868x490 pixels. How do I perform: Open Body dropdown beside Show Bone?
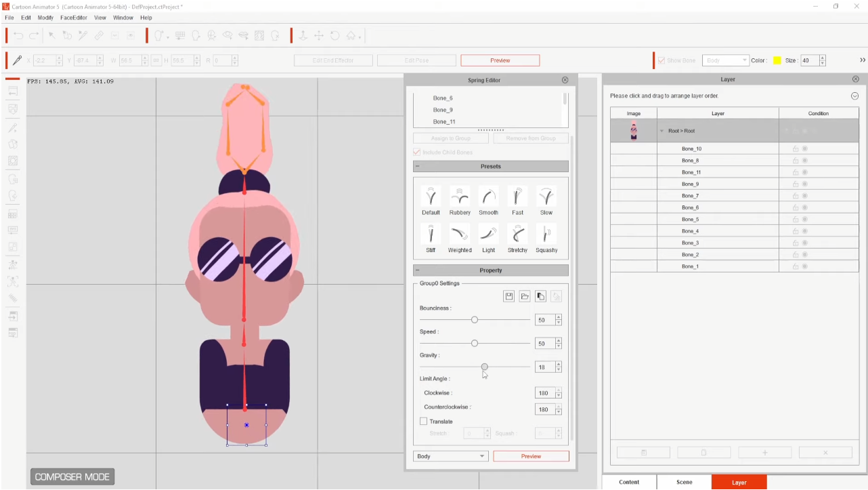point(726,60)
